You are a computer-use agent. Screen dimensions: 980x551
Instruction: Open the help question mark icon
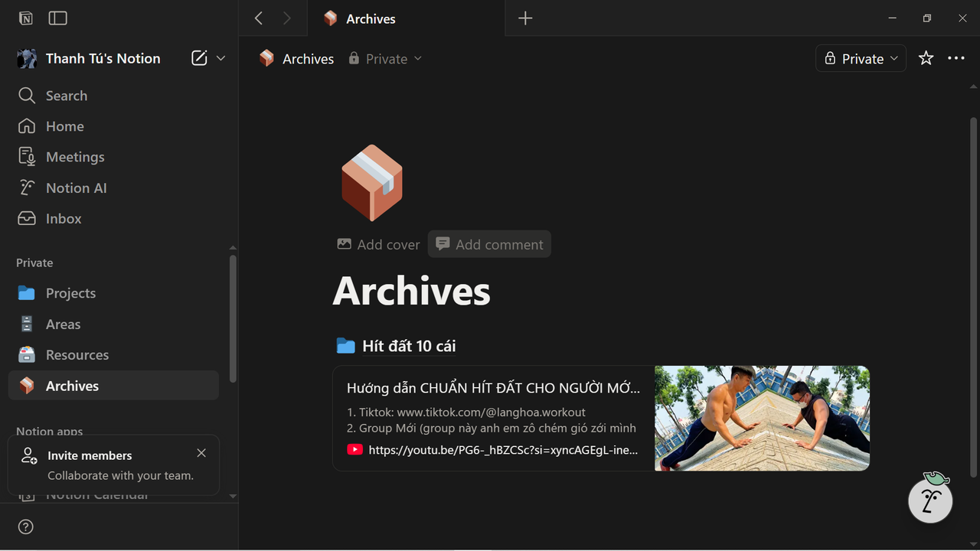[x=26, y=527]
